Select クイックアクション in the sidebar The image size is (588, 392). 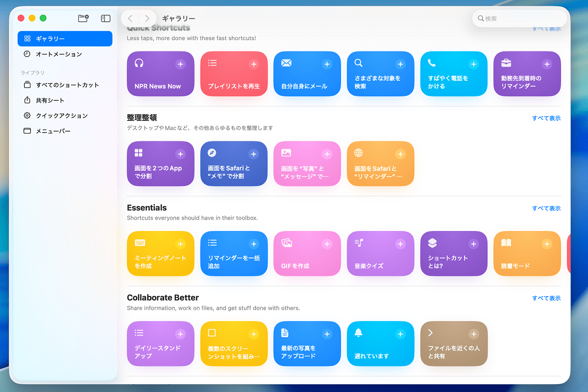coord(65,116)
